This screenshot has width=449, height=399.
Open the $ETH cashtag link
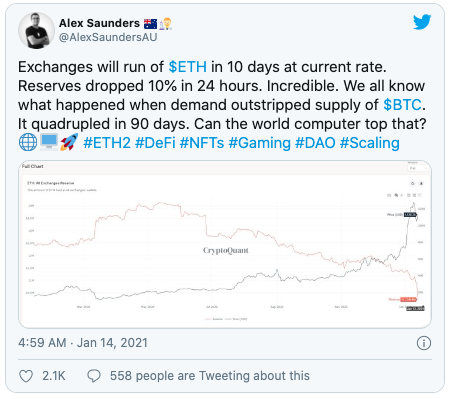188,67
